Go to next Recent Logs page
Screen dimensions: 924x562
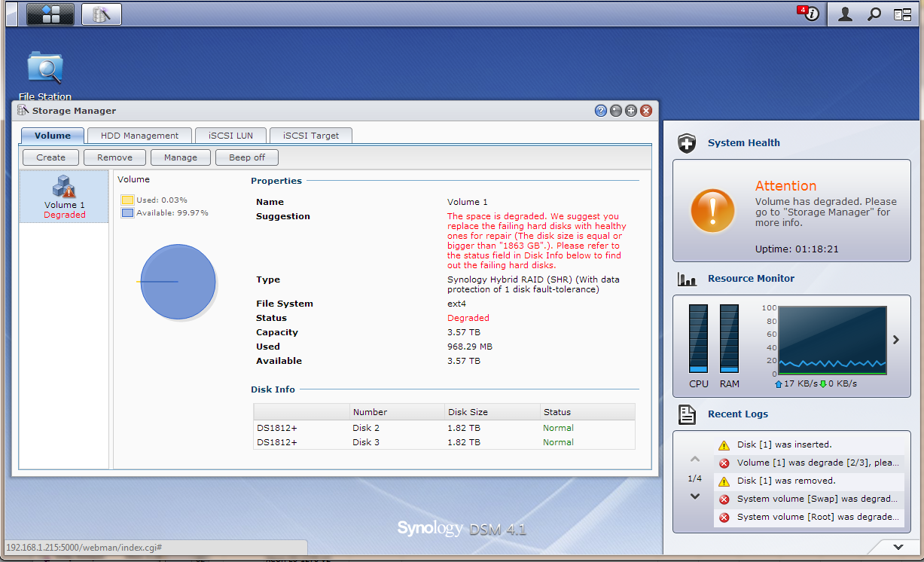tap(694, 496)
